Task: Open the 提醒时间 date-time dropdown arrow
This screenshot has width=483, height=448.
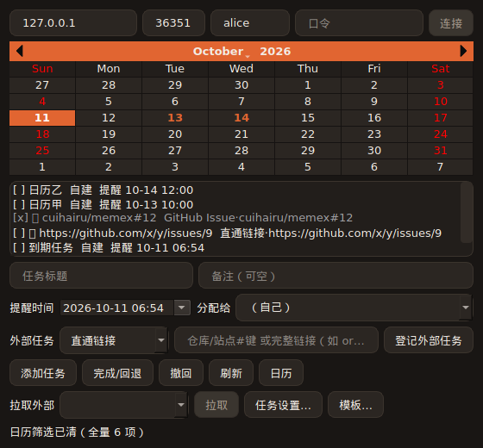Action: (182, 308)
